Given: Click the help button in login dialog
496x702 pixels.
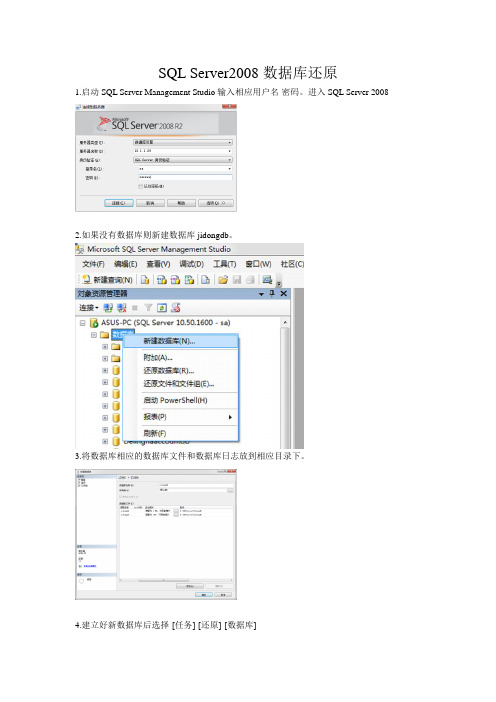Looking at the screenshot, I should point(181,203).
